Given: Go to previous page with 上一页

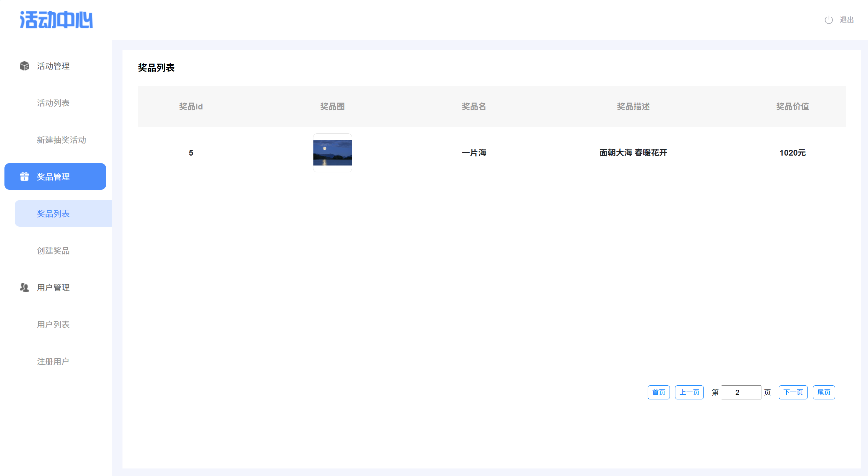Looking at the screenshot, I should [x=689, y=392].
